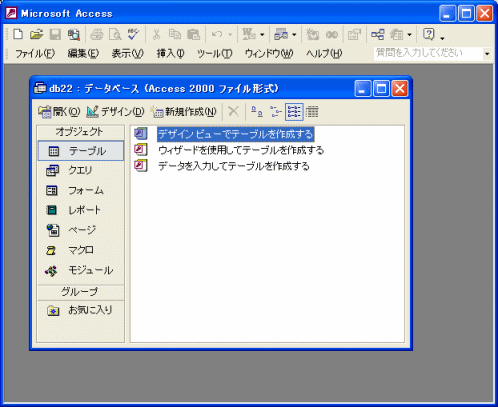This screenshot has height=407, width=498.
Task: Open the ヘルプ(H) menu
Action: [324, 53]
